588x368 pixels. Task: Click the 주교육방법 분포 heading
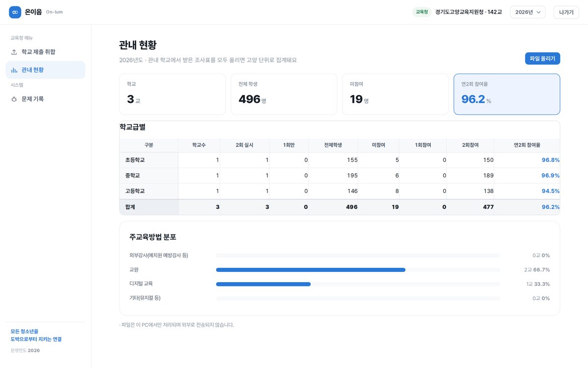[x=153, y=237]
